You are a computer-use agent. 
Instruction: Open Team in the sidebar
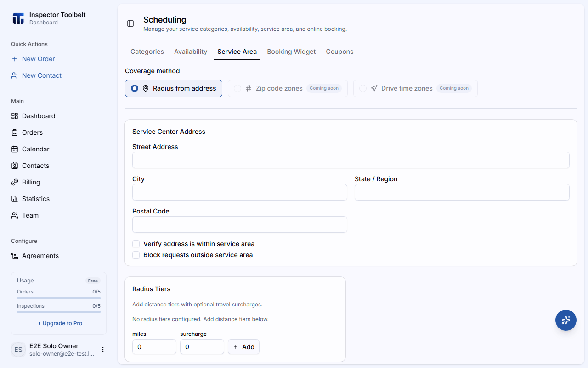coord(59,215)
